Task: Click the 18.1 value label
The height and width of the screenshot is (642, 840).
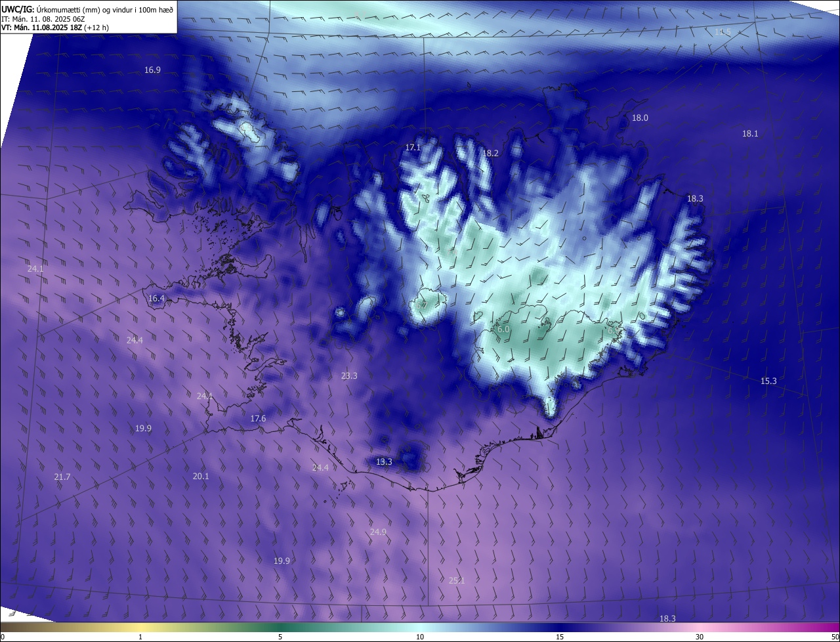Action: click(x=750, y=133)
